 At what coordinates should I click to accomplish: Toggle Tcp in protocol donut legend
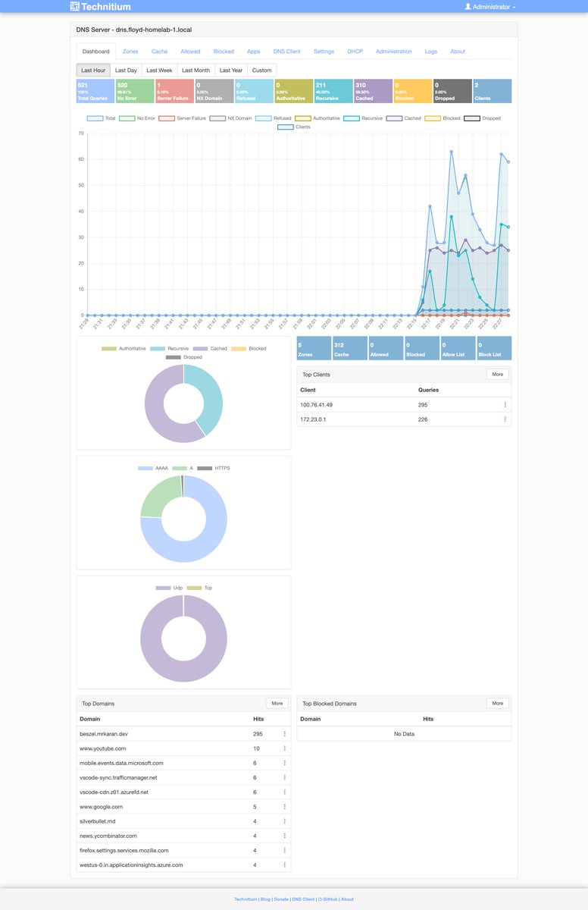(199, 588)
